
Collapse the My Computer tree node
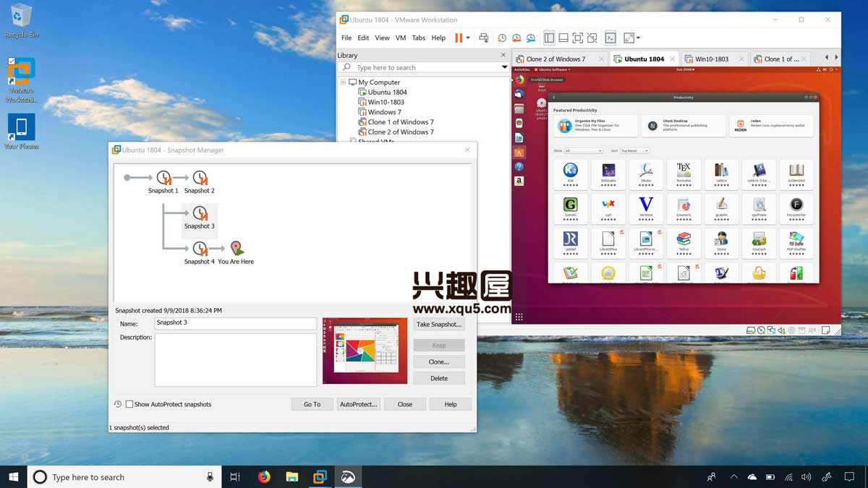click(343, 82)
